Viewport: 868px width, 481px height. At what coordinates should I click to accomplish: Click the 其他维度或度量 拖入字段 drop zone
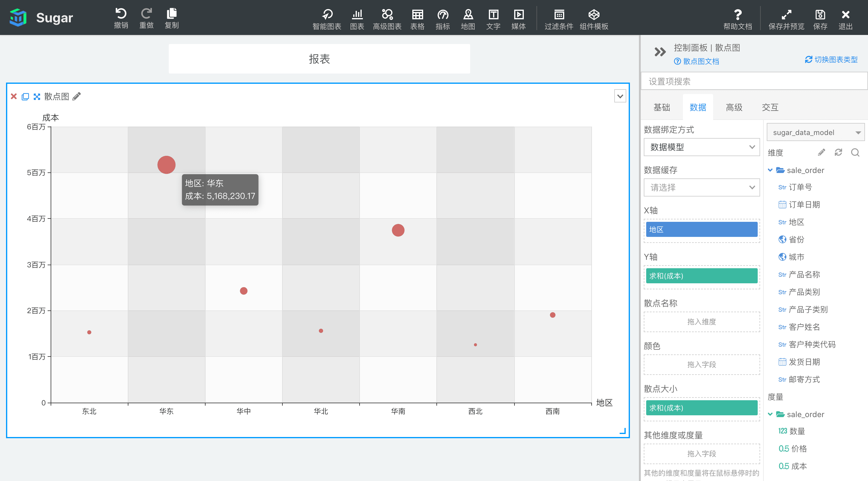click(702, 454)
